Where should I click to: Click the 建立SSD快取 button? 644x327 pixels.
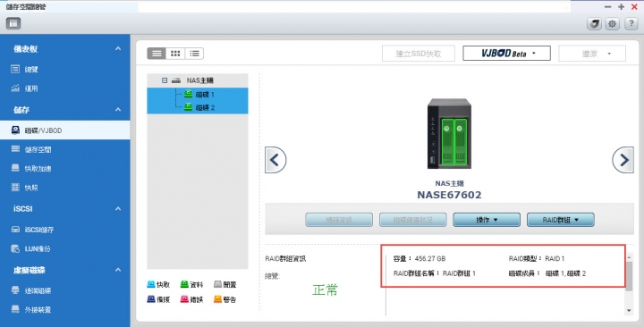[x=419, y=54]
